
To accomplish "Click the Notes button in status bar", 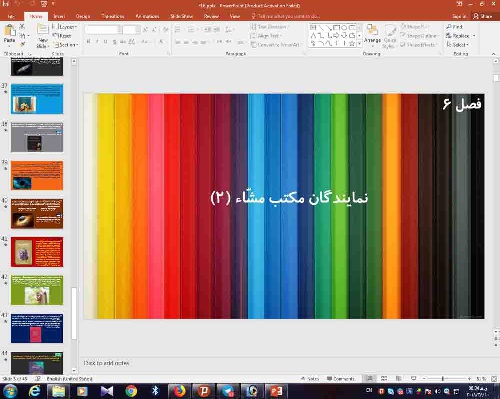I will point(310,379).
